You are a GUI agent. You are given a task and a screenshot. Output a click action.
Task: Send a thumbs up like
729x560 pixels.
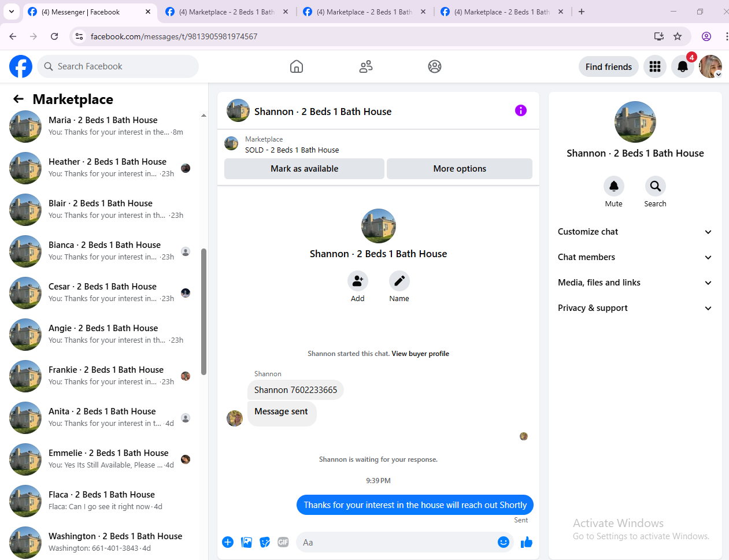tap(527, 542)
